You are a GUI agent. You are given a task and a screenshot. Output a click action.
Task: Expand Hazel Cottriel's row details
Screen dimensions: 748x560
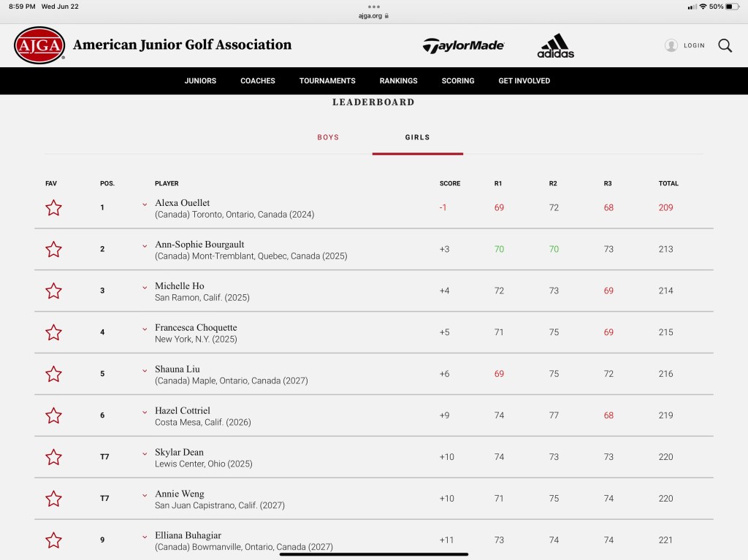point(145,413)
